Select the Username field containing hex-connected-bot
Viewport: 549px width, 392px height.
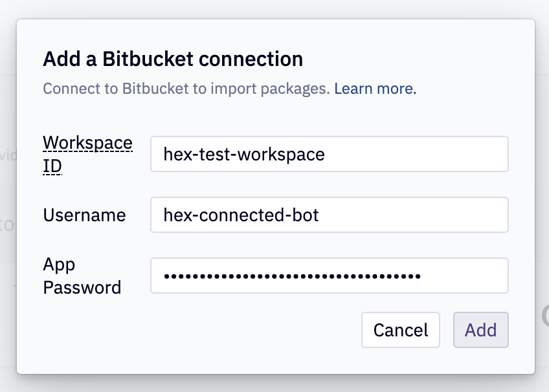click(329, 215)
